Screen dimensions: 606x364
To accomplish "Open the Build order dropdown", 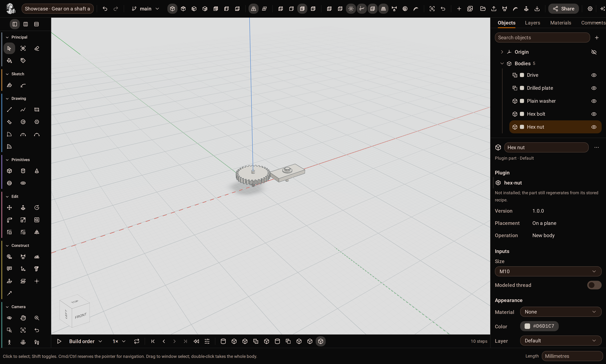I will (x=85, y=341).
